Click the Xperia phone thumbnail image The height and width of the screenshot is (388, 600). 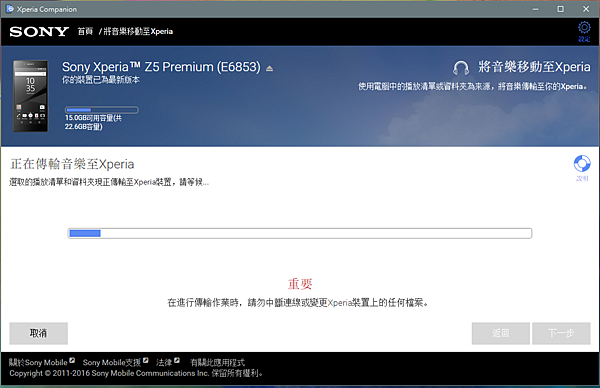[31, 96]
